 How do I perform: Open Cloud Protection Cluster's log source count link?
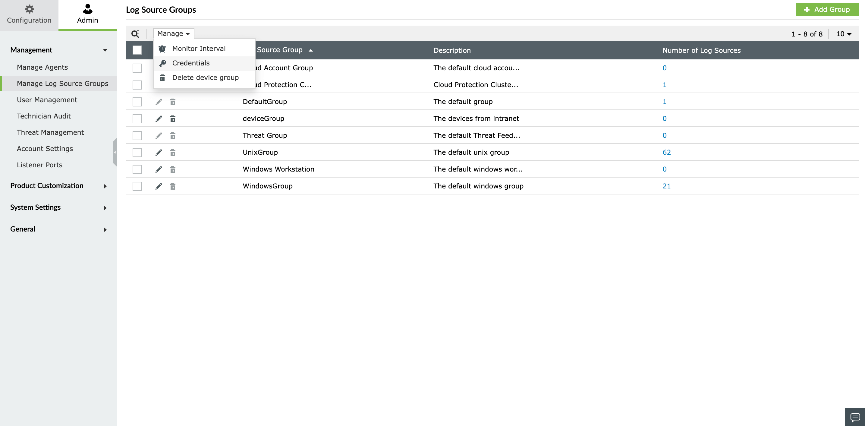tap(665, 85)
